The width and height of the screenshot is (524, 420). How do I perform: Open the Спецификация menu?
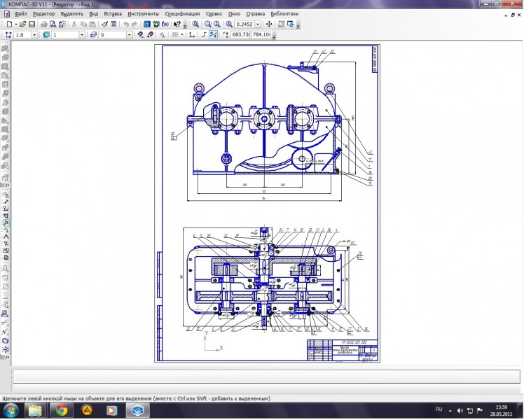(x=182, y=14)
